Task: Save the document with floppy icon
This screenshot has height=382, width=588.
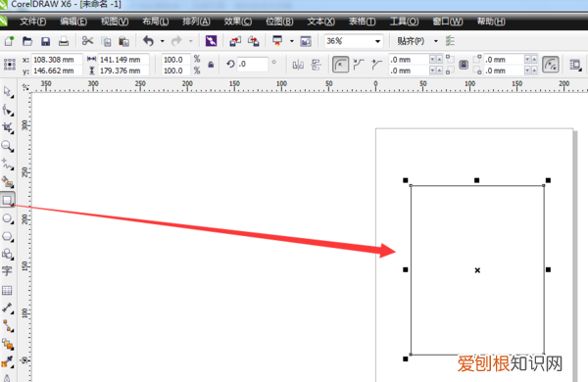Action: click(45, 41)
